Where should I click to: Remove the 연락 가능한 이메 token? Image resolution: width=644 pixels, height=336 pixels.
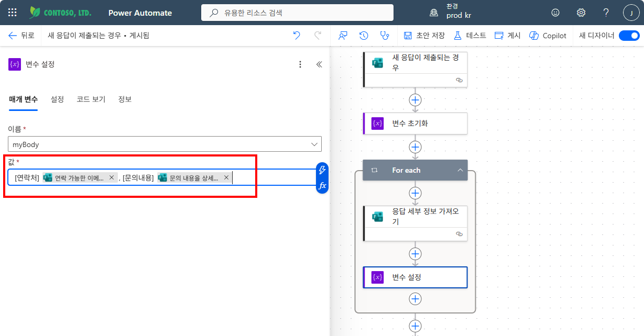(x=112, y=177)
